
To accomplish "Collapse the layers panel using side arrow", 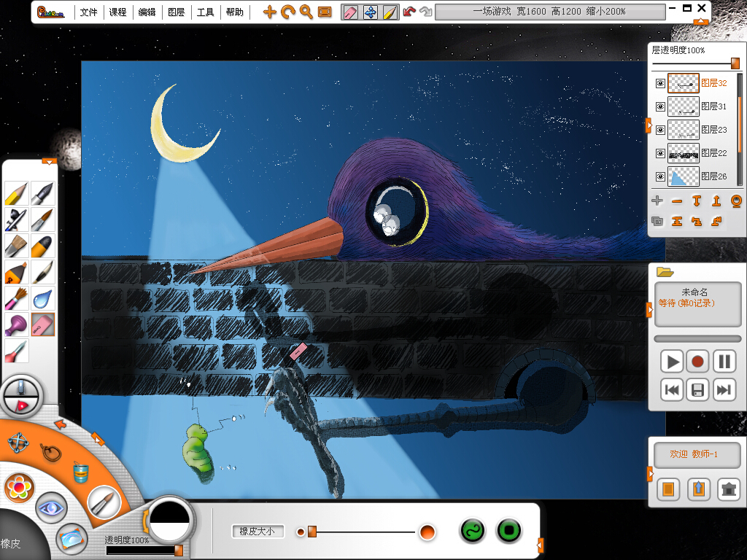I will coord(649,125).
